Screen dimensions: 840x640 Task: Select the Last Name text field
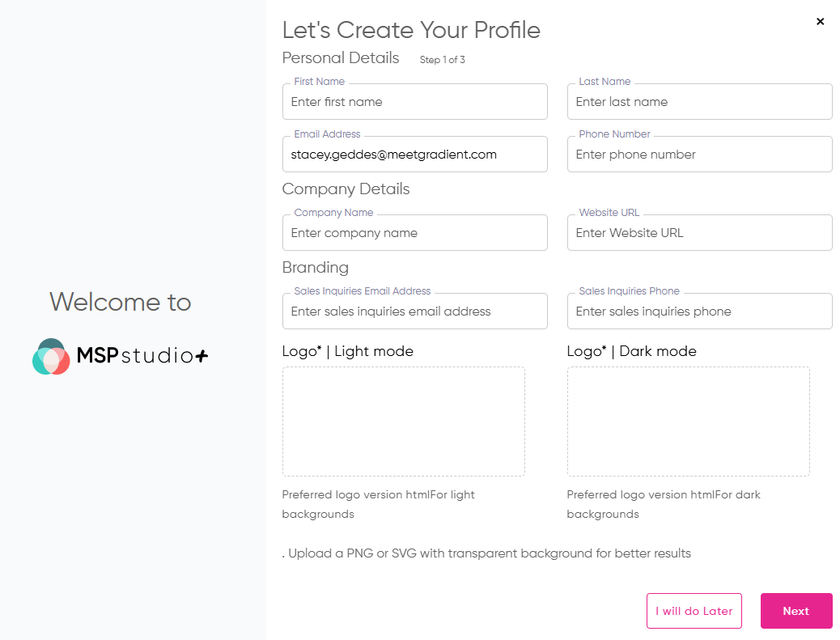pos(699,101)
